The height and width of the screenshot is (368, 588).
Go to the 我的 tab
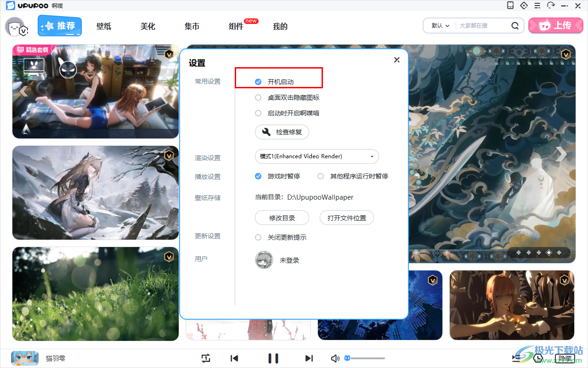pyautogui.click(x=280, y=27)
